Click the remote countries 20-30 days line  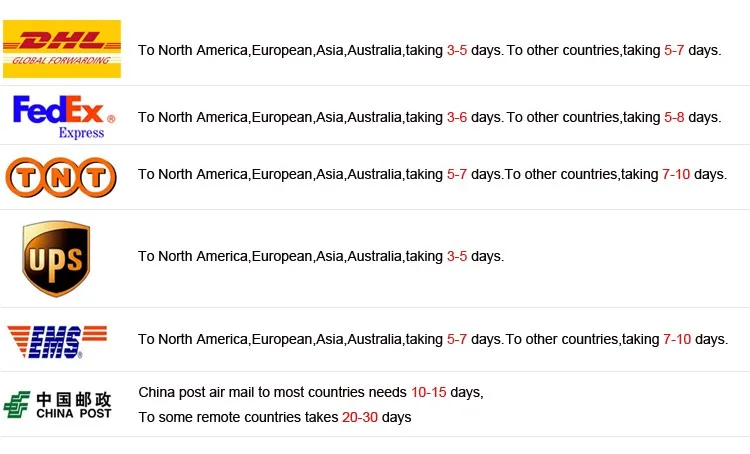pyautogui.click(x=274, y=416)
